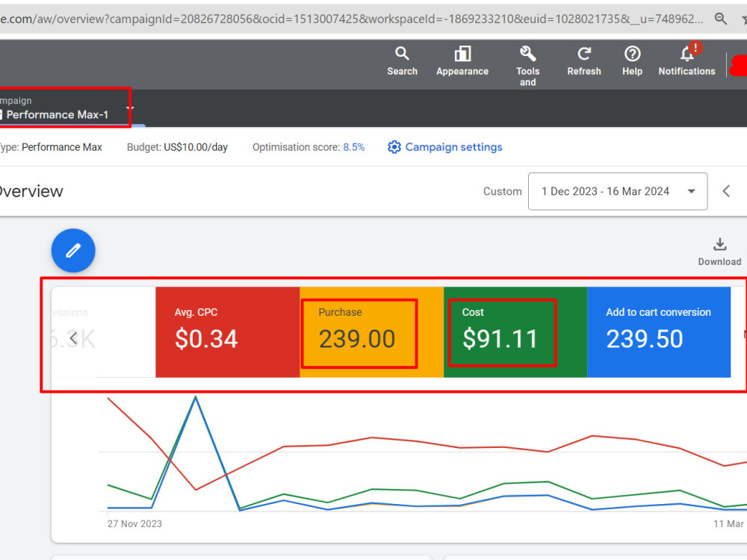This screenshot has height=560, width=747.
Task: Click the Custom date label
Action: [502, 191]
